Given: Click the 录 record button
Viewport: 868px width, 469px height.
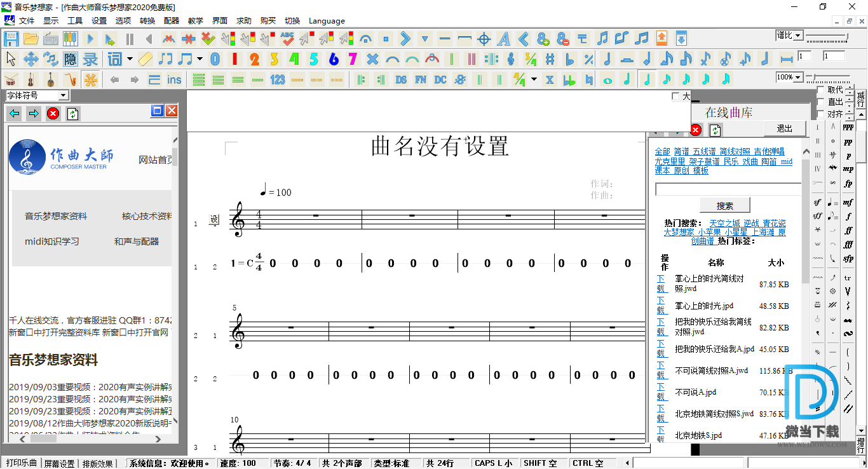Looking at the screenshot, I should coord(90,59).
